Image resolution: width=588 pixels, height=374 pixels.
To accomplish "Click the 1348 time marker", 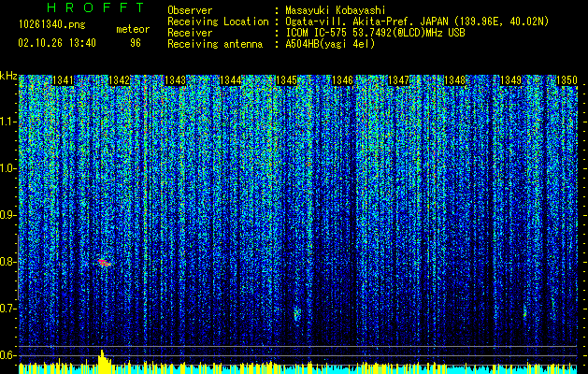I will click(x=454, y=80).
